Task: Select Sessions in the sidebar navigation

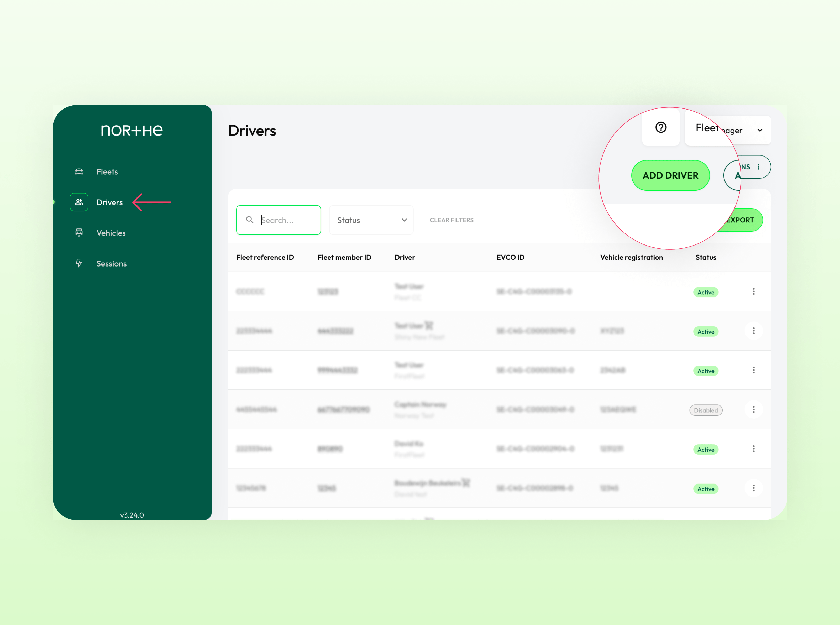Action: tap(111, 263)
